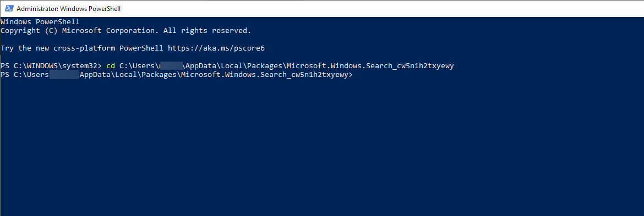
Task: Click AppData in the cd command line
Action: coord(201,66)
